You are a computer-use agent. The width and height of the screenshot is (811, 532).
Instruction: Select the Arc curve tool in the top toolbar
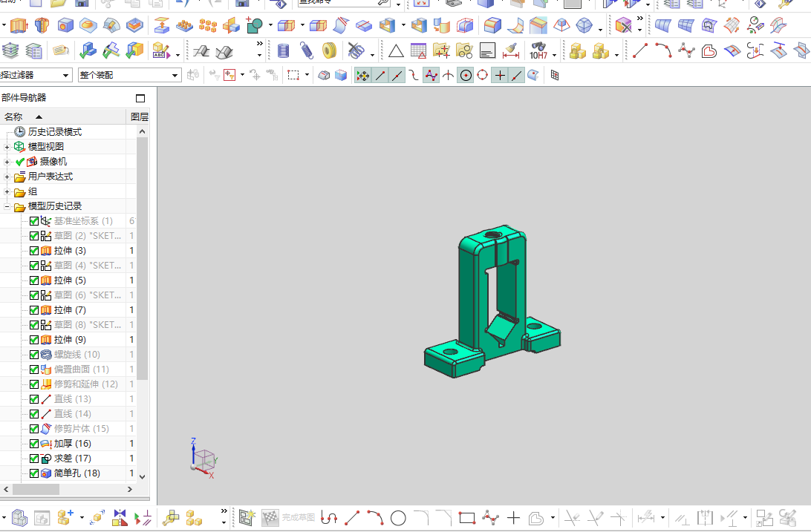pos(664,50)
